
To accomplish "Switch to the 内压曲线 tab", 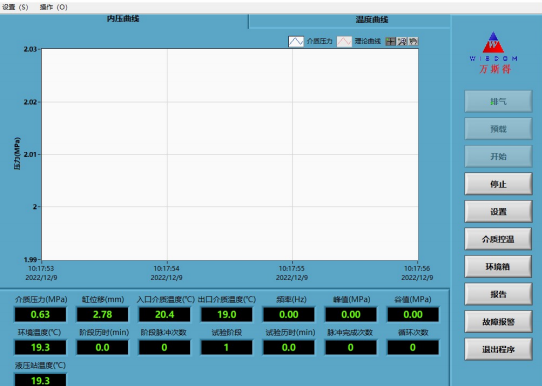I will click(123, 19).
